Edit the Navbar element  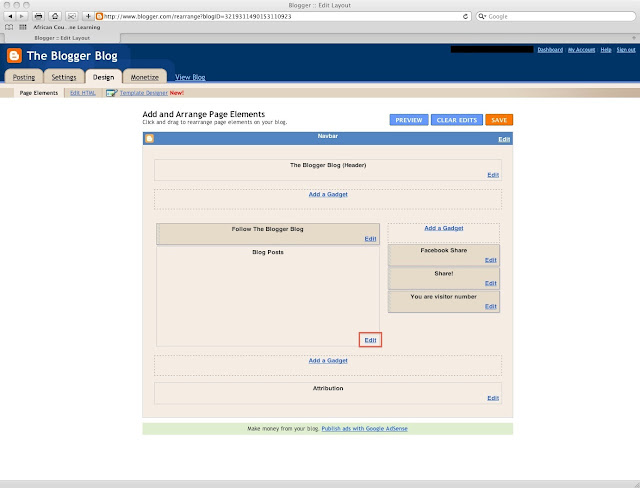point(504,140)
